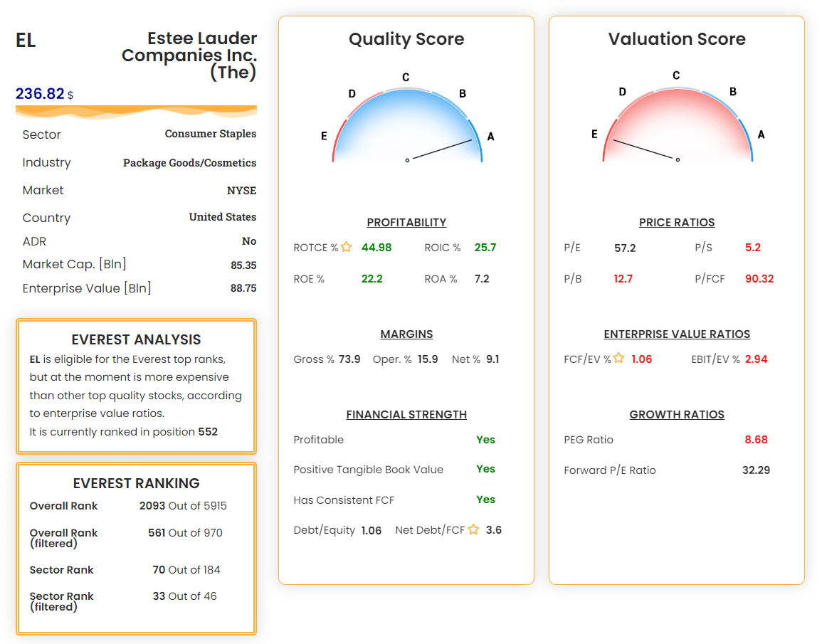The height and width of the screenshot is (644, 822).
Task: Select the Gross margin value 73.9
Action: point(349,359)
